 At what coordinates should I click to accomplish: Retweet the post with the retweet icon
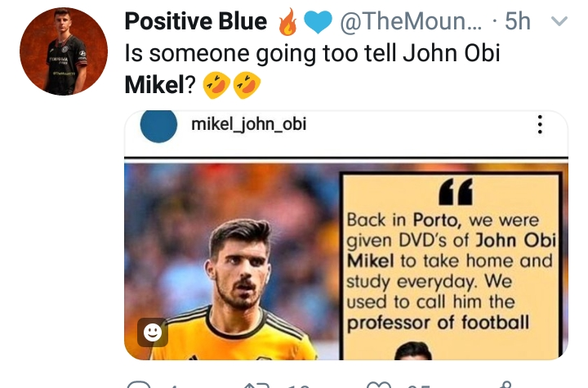point(254,383)
